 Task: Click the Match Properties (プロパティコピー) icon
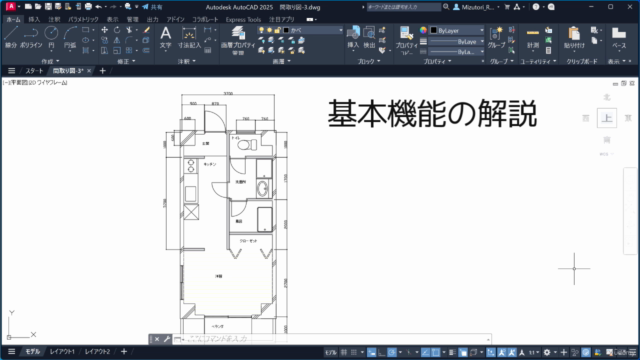(x=406, y=40)
